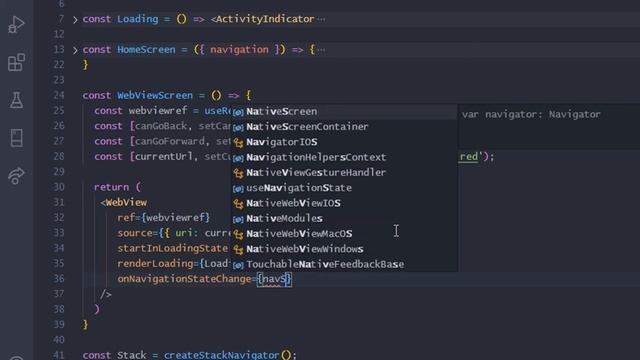Click the TouchableNativeFeedbackBase symbol icon
This screenshot has width=640, height=360.
pos(238,265)
